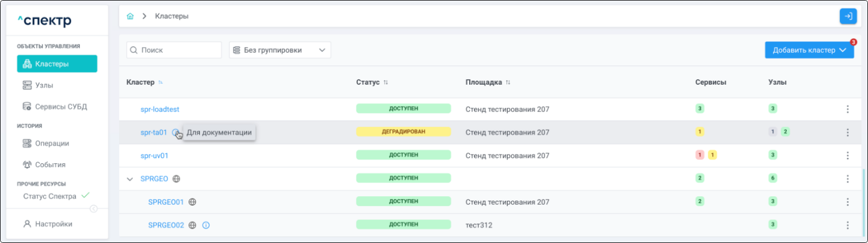Open the spr-uv01 cluster link
868x243 pixels.
(154, 156)
